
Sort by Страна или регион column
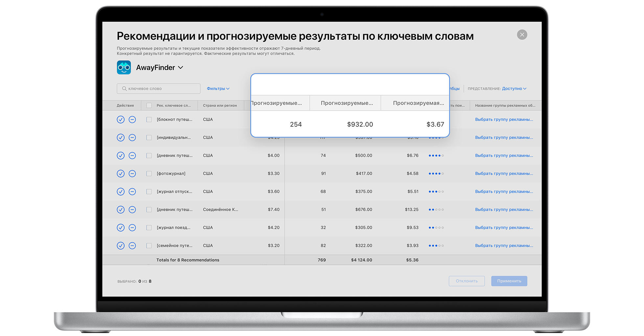(x=220, y=106)
